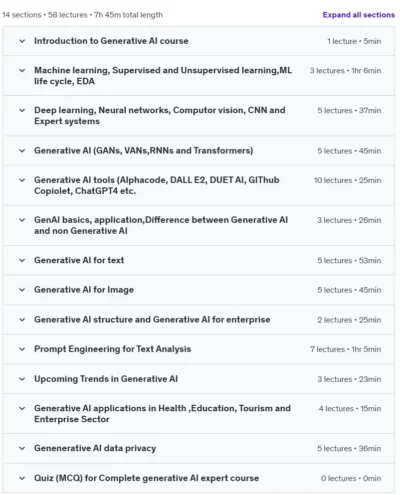Click Generative AI structure and enterprise title
Image resolution: width=400 pixels, height=495 pixels.
(x=152, y=319)
